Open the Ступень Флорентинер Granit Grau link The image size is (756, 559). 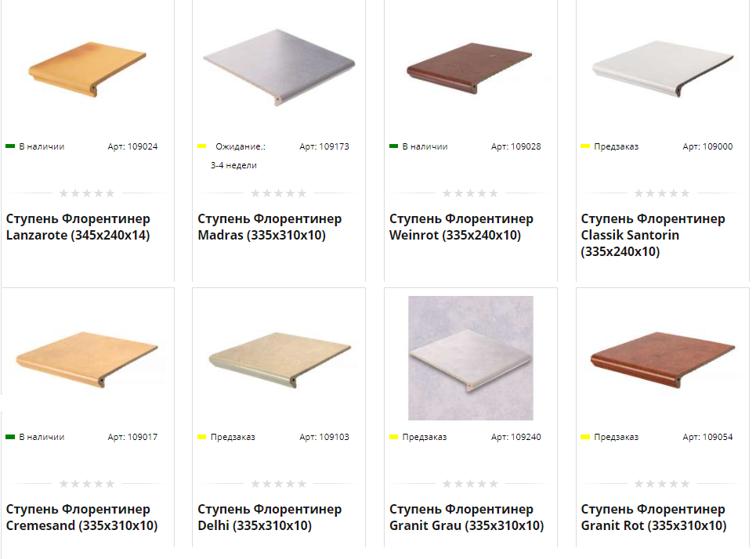(x=467, y=518)
